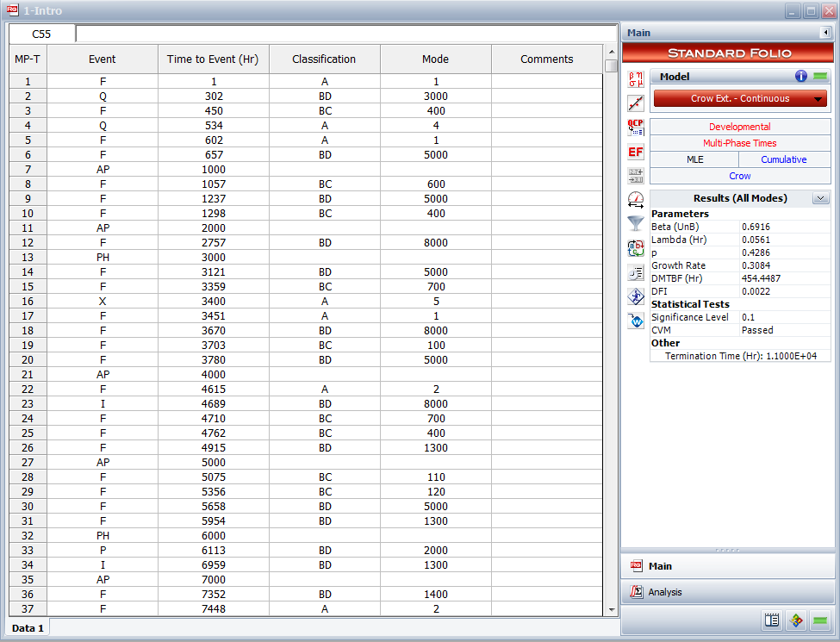Click the grayed-out numeric conversion icon
The height and width of the screenshot is (642, 840).
point(635,176)
